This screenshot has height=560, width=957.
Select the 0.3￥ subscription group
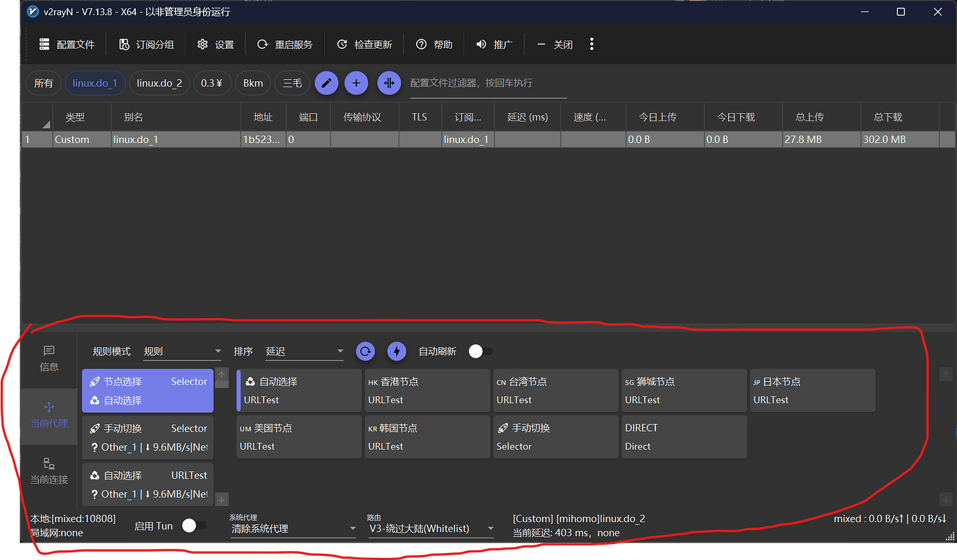pos(212,83)
